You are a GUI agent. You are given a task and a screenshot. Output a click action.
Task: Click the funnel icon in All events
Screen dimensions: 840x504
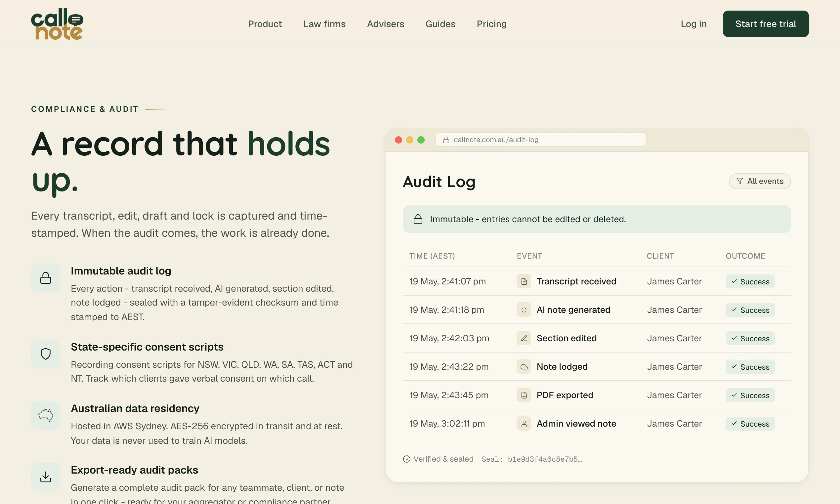(739, 181)
